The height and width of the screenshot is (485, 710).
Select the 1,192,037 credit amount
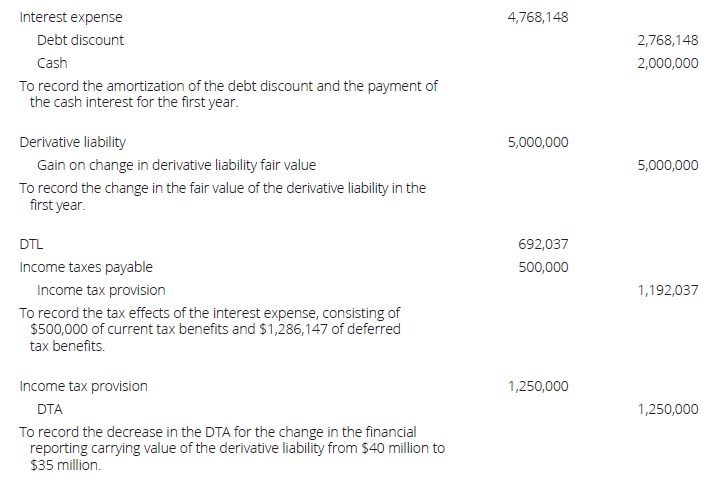(667, 290)
